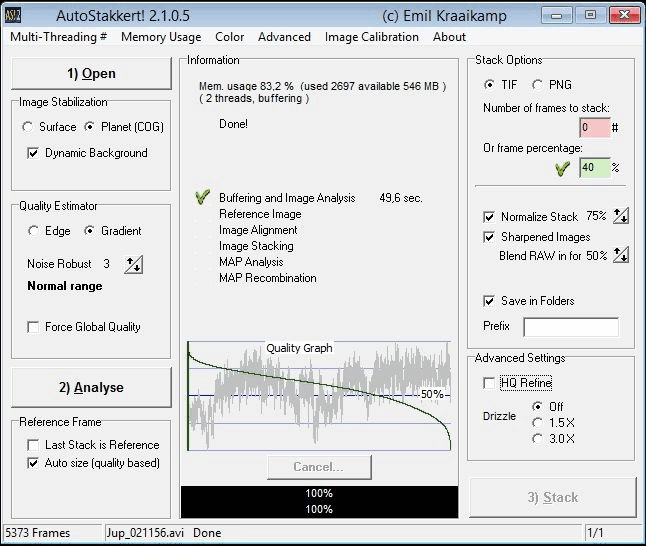Click the 1) Open button

click(91, 73)
